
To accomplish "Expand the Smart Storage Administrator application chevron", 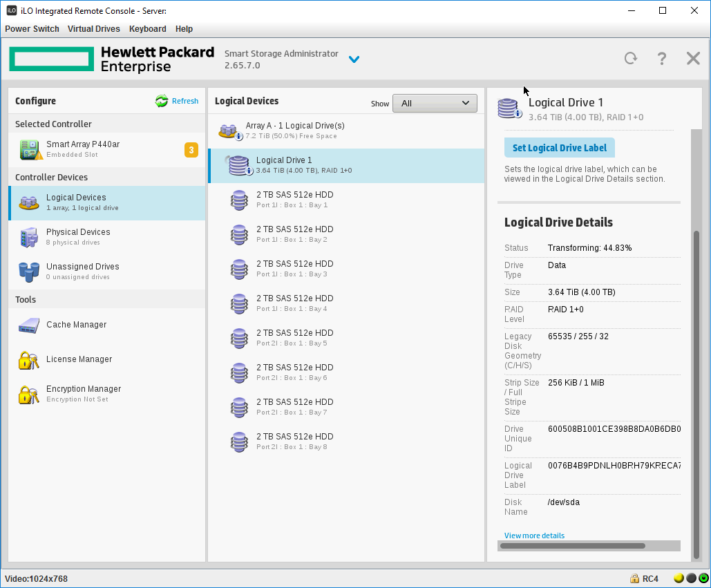I will click(x=354, y=59).
